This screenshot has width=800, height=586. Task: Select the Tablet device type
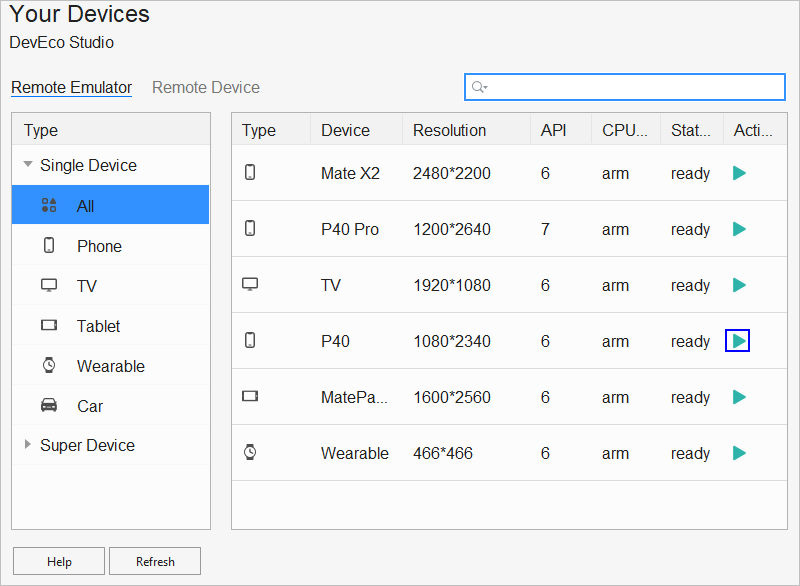[98, 326]
